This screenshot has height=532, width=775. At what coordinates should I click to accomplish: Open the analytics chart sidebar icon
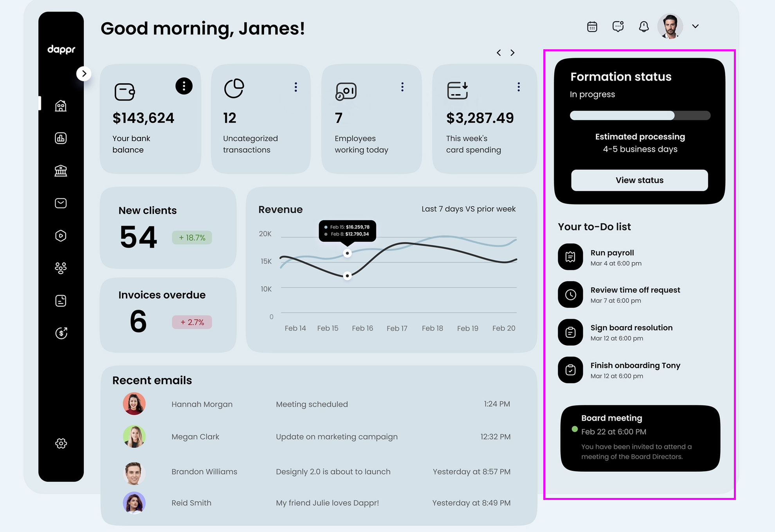[x=61, y=138]
